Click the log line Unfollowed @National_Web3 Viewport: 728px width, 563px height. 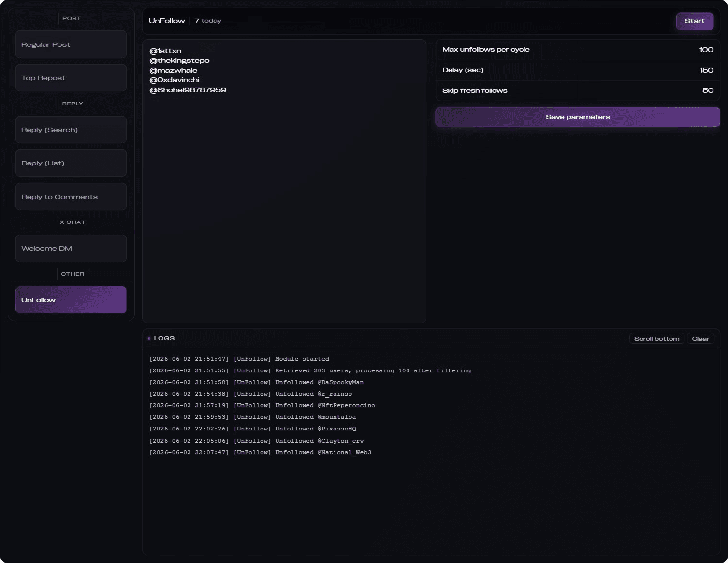(x=260, y=452)
